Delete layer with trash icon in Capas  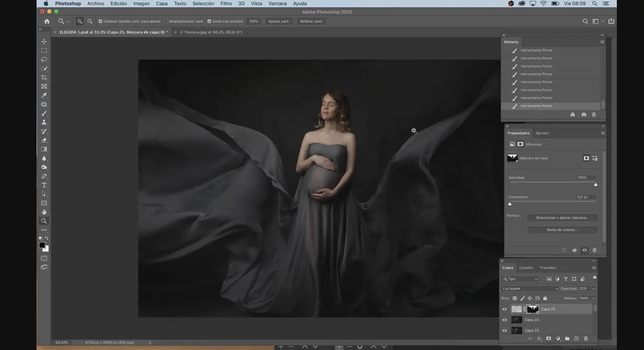coord(586,339)
